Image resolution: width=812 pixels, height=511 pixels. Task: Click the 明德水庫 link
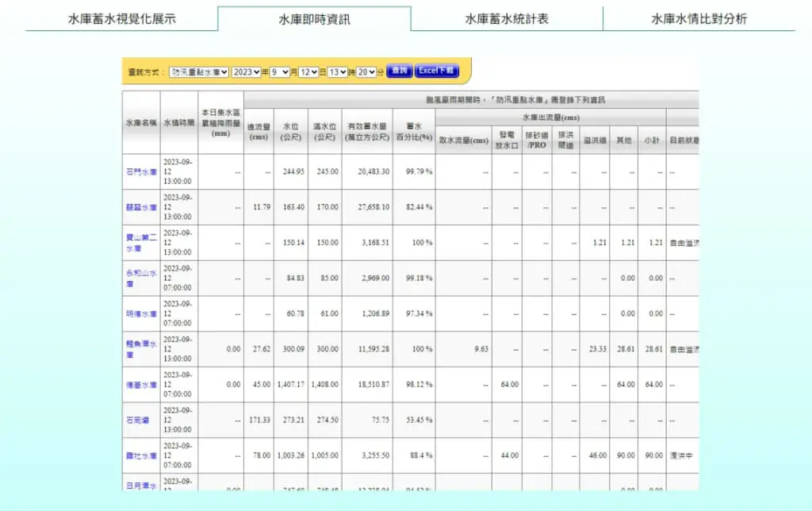click(141, 313)
